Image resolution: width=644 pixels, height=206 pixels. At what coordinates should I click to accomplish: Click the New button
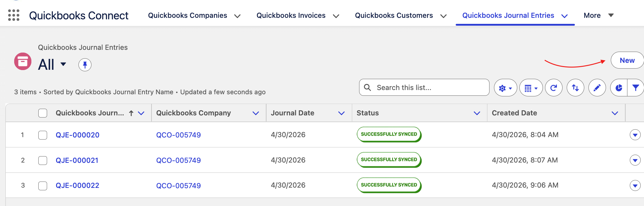[627, 60]
